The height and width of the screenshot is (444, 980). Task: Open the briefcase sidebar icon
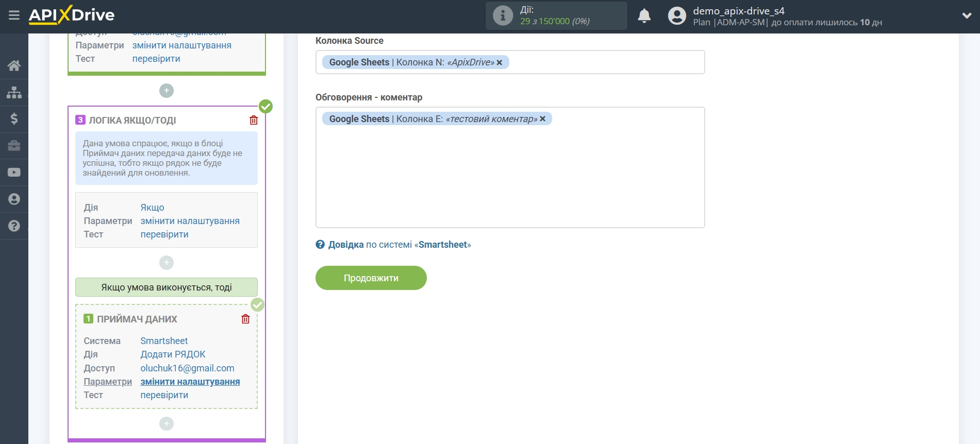point(14,146)
